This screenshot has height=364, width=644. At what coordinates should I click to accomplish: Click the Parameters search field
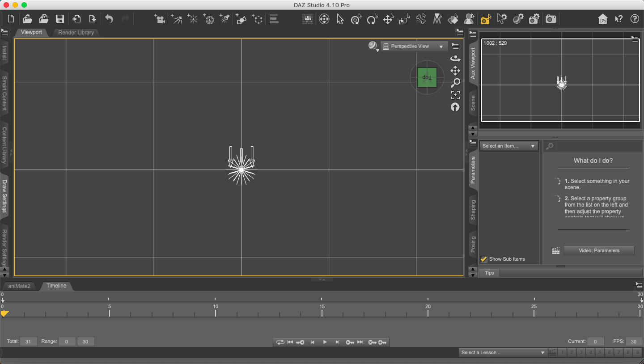pyautogui.click(x=598, y=146)
